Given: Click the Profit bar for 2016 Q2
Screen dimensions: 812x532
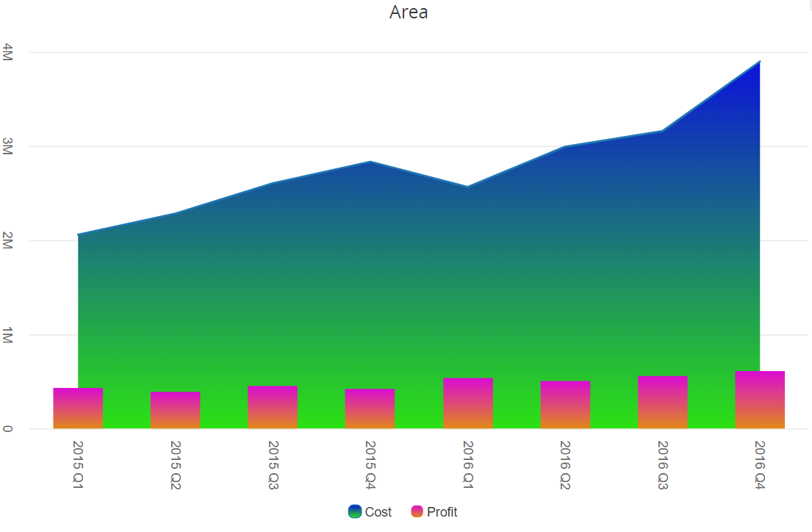Looking at the screenshot, I should click(x=565, y=405).
